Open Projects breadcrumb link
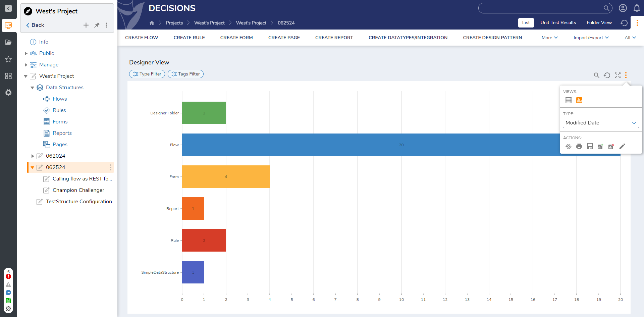Image resolution: width=644 pixels, height=317 pixels. tap(174, 23)
